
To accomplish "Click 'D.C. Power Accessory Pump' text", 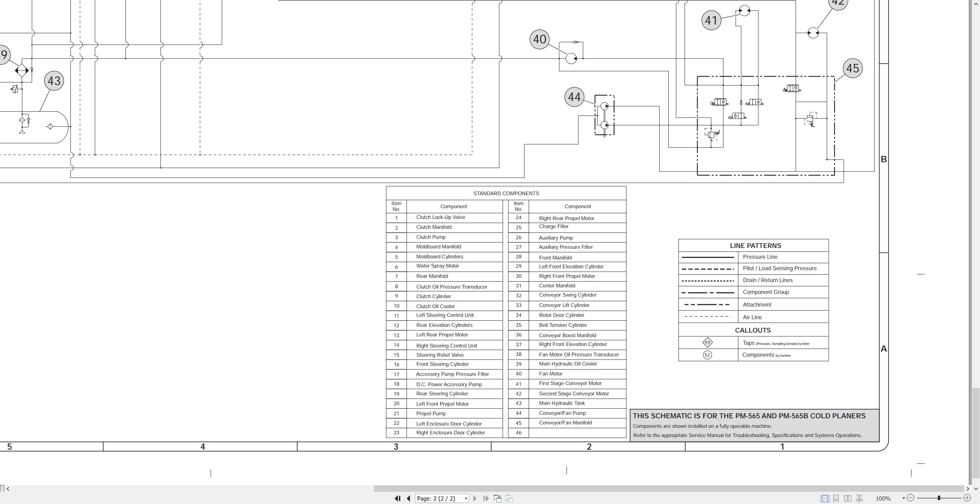I will (449, 384).
